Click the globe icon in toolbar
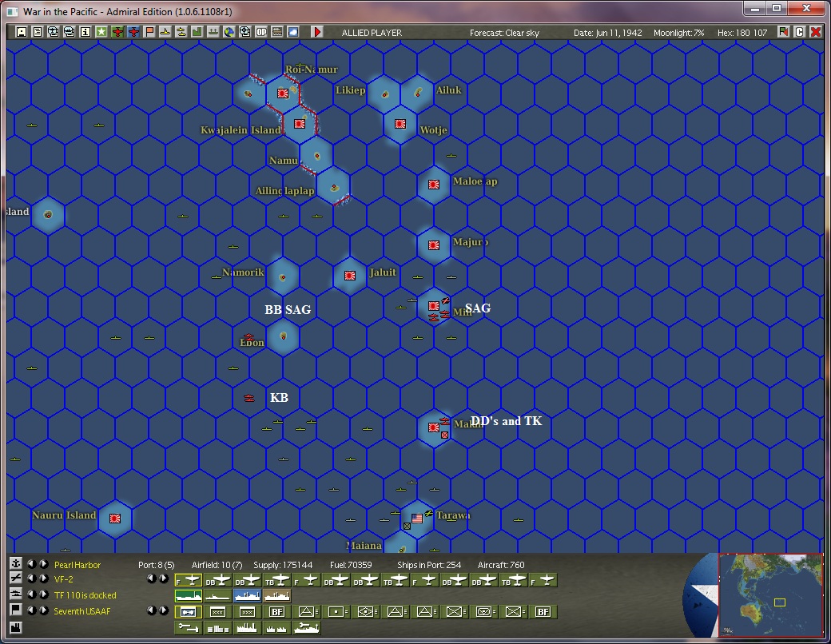831x644 pixels. pos(229,32)
